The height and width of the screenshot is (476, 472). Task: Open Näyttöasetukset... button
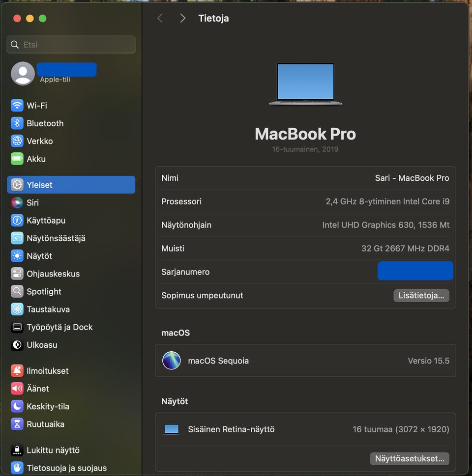(x=410, y=458)
